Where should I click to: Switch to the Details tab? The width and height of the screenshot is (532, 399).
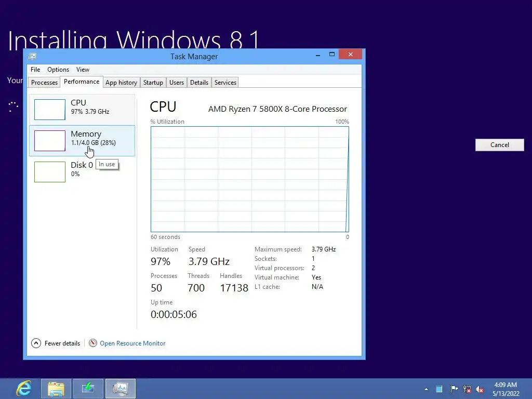click(199, 83)
